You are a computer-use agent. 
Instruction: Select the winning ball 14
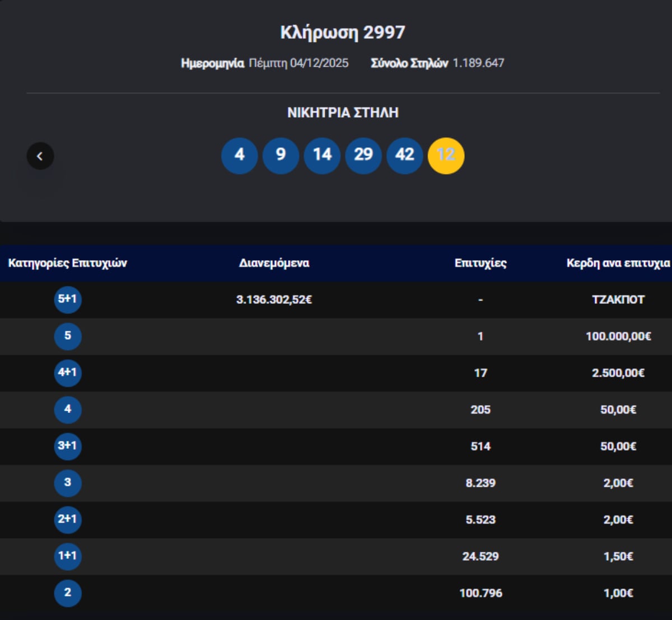click(322, 155)
